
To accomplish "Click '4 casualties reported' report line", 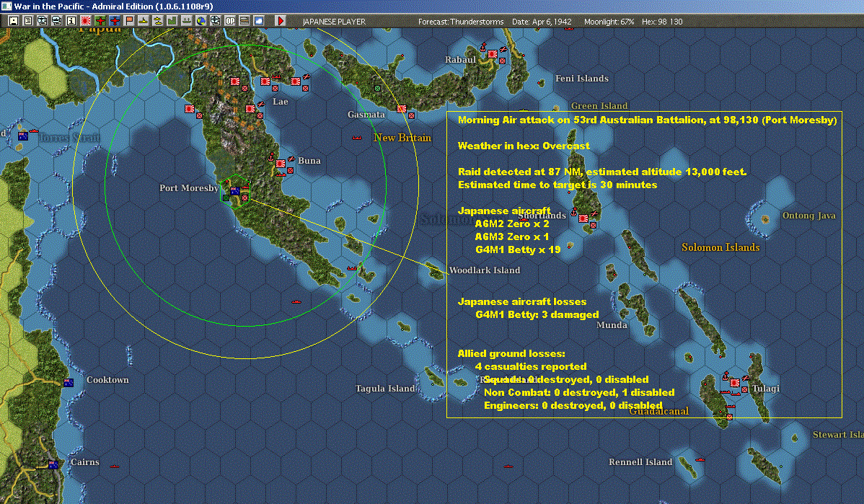I will [x=531, y=366].
